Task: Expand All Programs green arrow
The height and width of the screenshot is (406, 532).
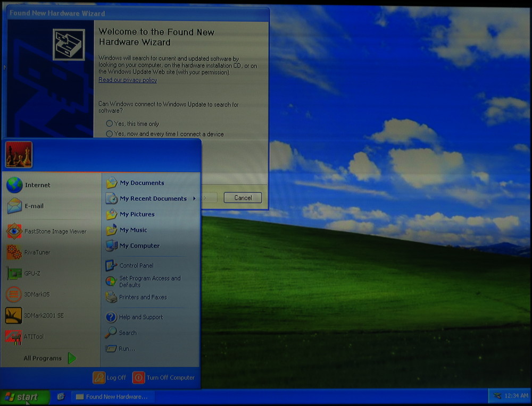Action: [72, 358]
